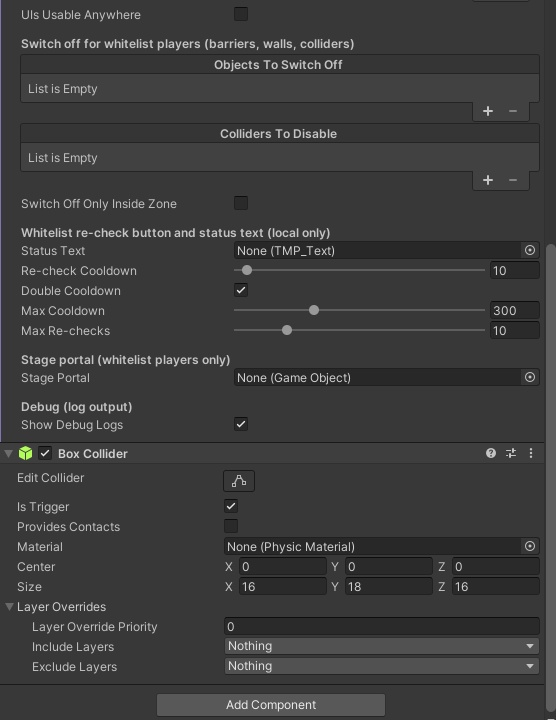This screenshot has height=720, width=556.
Task: Click Show Debug Logs label
Action: click(x=72, y=425)
